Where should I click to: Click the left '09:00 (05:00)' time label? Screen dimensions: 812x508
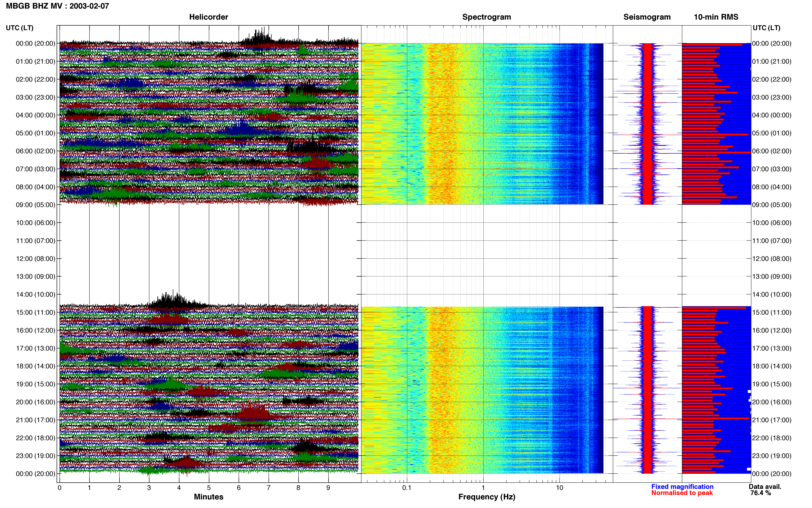coord(35,205)
